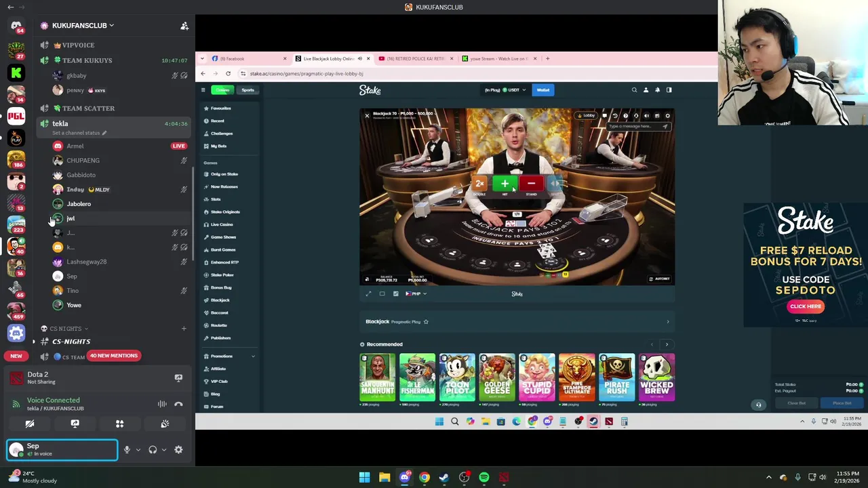Mute microphone in Discord user panel
Screen dimensions: 868x488
coord(127,449)
